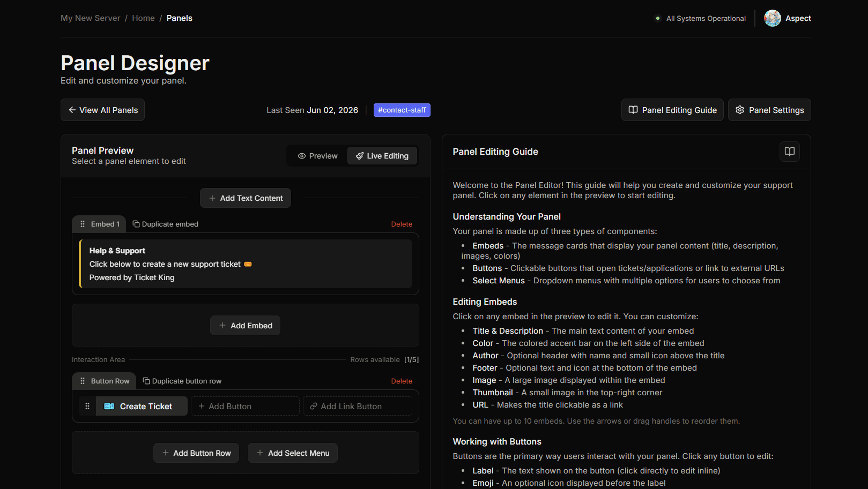Select the Help & Support embed yellow accent bar
The height and width of the screenshot is (489, 868).
coord(80,264)
